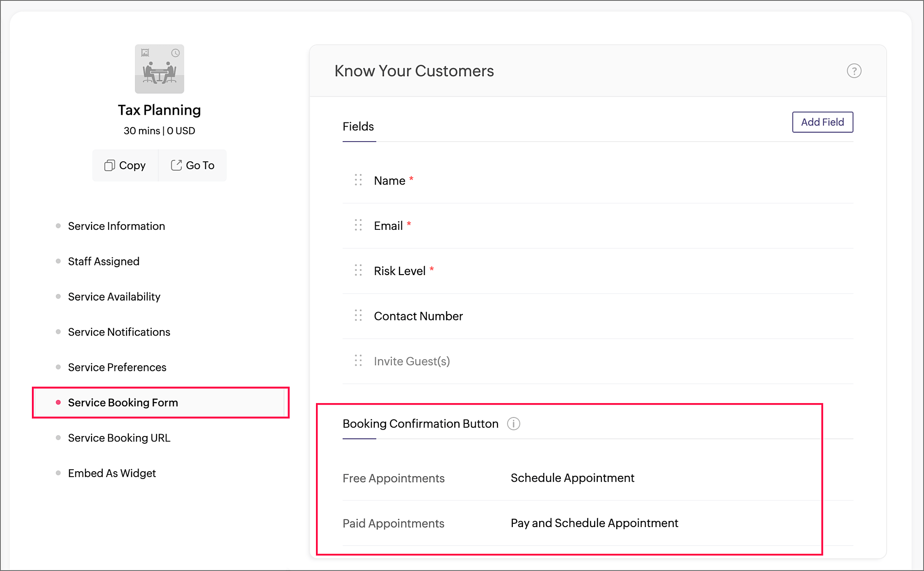This screenshot has width=924, height=571.
Task: Grab the drag handle next to Email
Action: (358, 226)
